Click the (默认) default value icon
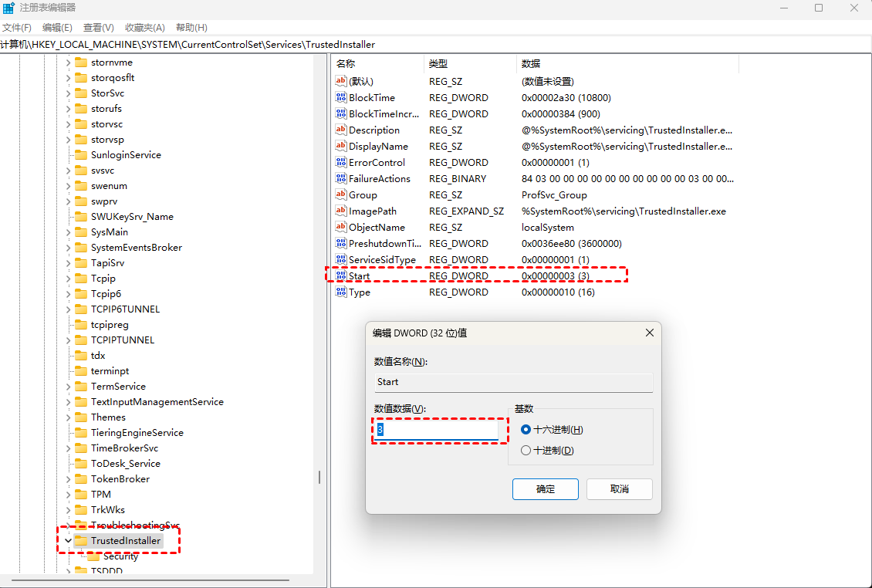 click(x=341, y=81)
